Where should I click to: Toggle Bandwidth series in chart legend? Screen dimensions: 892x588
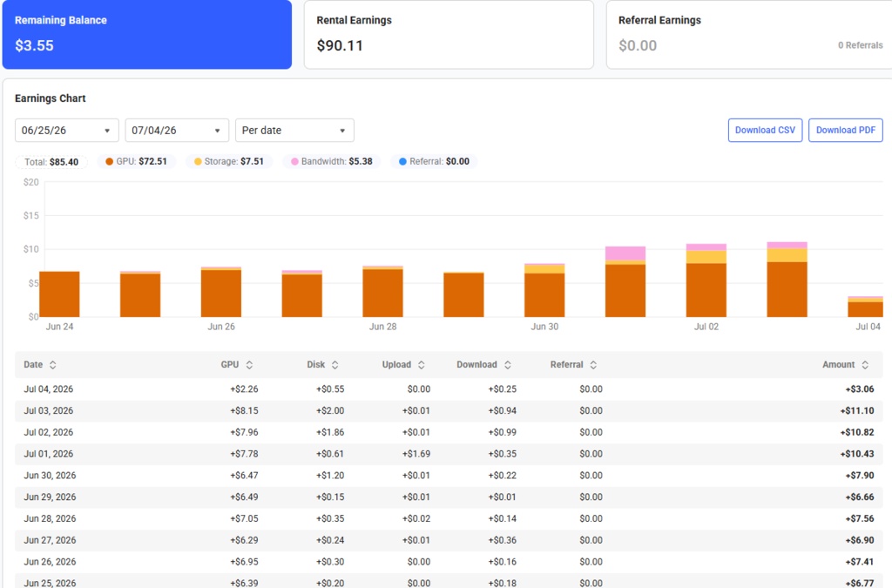332,161
